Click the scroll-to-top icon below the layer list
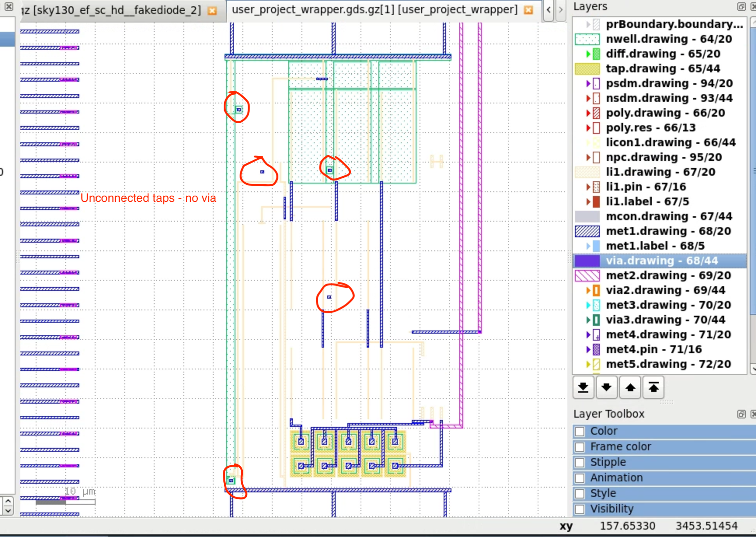The width and height of the screenshot is (756, 537). click(x=653, y=388)
